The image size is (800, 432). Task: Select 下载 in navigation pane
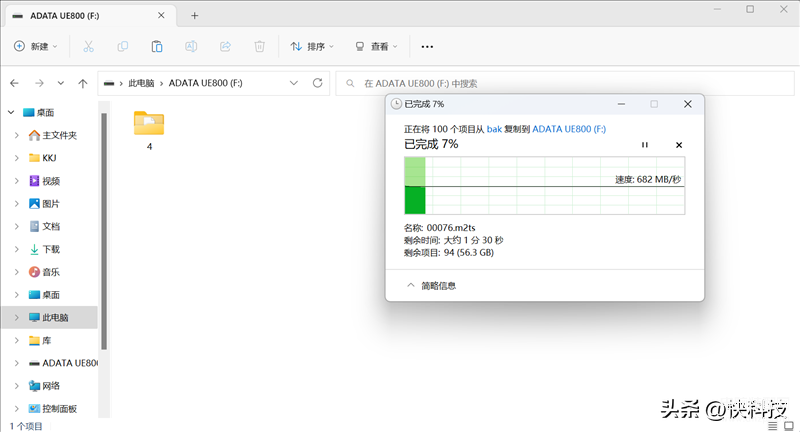[x=45, y=249]
